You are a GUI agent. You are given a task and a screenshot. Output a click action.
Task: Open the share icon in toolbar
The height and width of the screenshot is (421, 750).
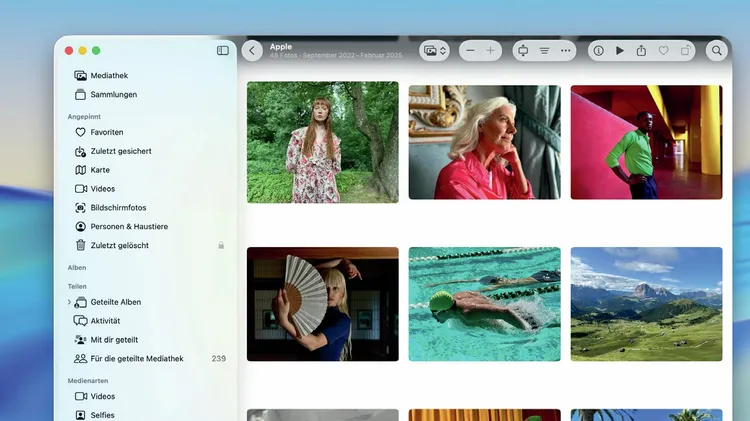tap(641, 50)
